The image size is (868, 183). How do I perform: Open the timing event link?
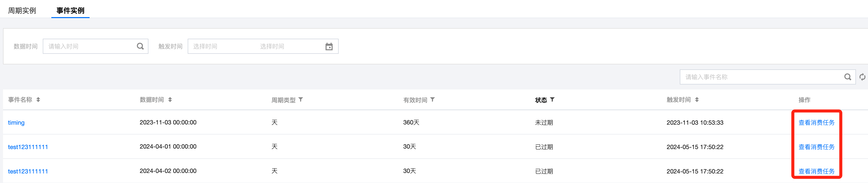click(x=16, y=122)
